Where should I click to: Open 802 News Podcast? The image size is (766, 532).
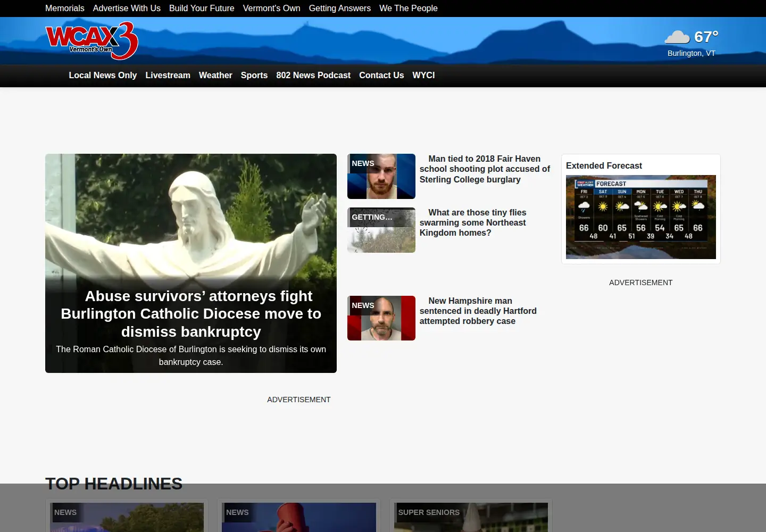(x=313, y=75)
